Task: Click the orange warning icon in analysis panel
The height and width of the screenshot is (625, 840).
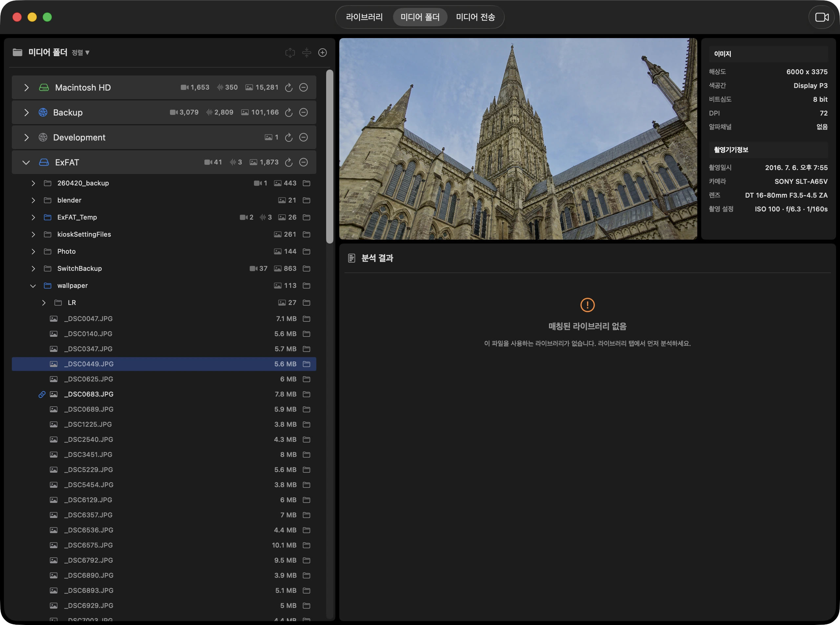Action: click(587, 305)
